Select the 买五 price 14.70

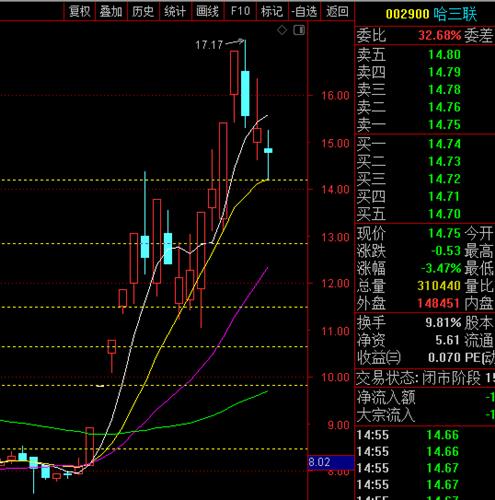point(444,214)
